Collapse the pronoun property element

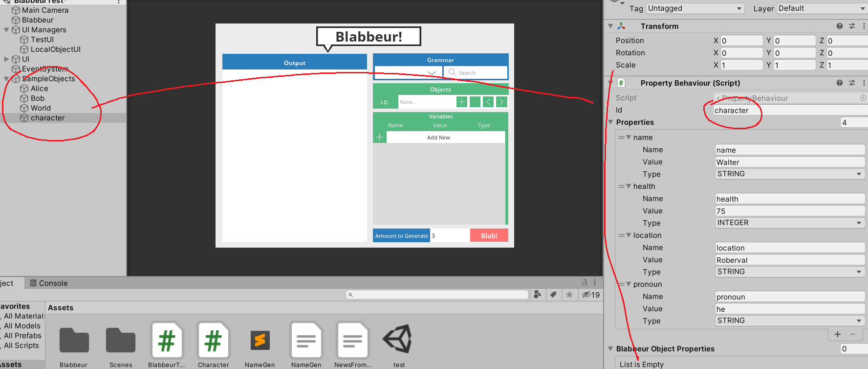pyautogui.click(x=629, y=284)
